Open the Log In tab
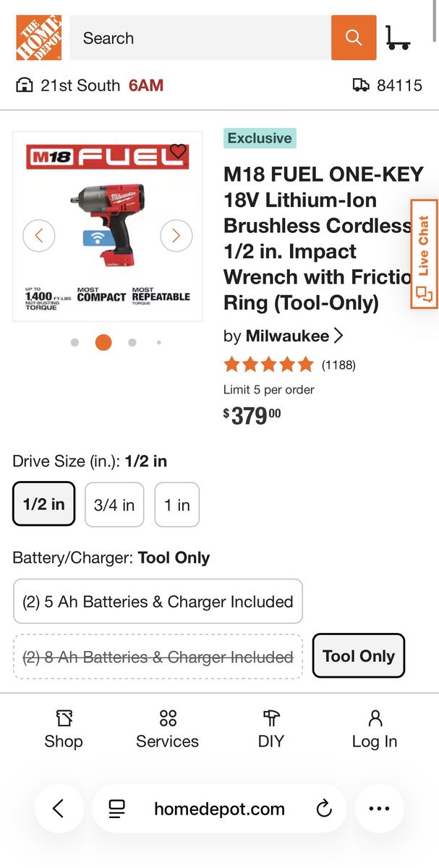 coord(375,729)
